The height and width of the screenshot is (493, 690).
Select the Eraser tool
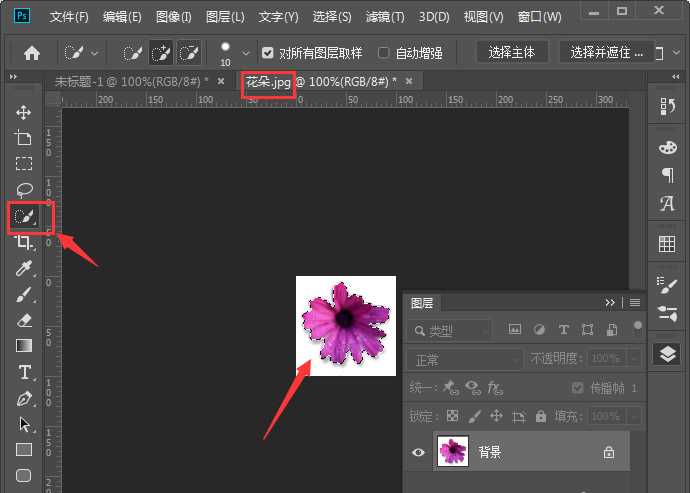pyautogui.click(x=23, y=320)
